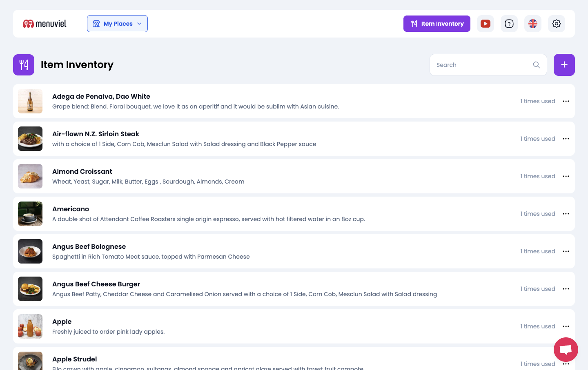Open the settings gear icon
This screenshot has width=588, height=370.
pyautogui.click(x=557, y=24)
